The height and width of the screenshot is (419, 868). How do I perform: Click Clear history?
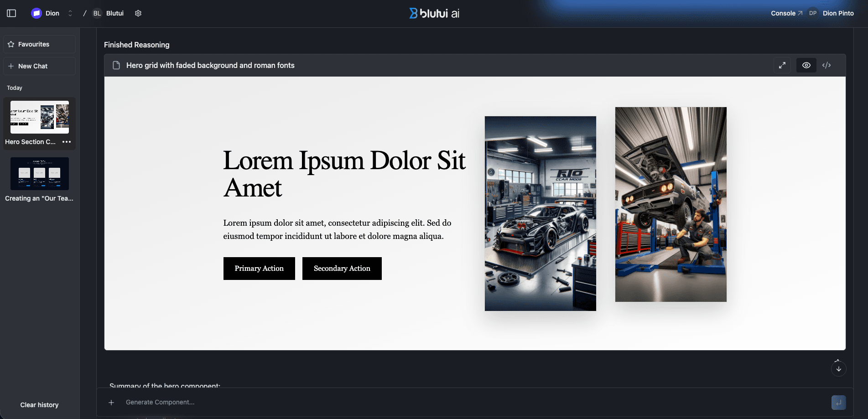coord(39,405)
